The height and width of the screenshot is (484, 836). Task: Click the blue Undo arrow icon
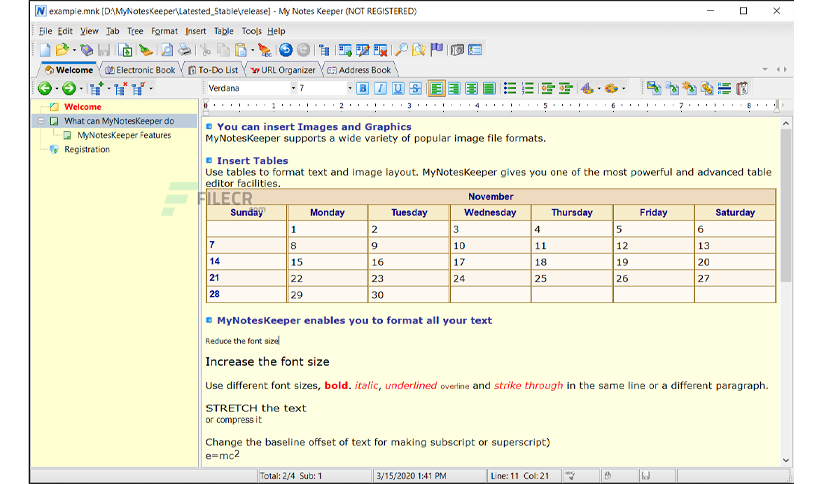[286, 50]
